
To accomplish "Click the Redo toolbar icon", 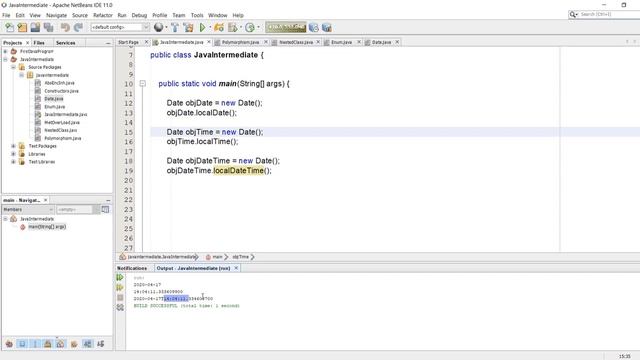I will pos(78,27).
